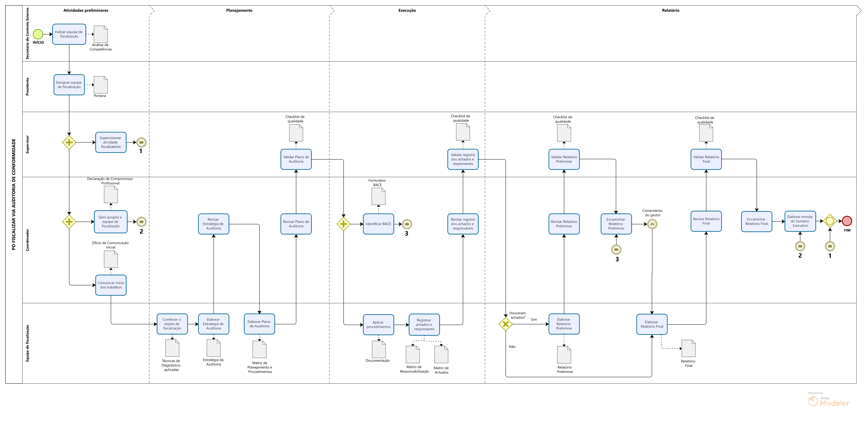Select the Registrar achados e responsáveis task
868x433 pixels.
pos(424,325)
